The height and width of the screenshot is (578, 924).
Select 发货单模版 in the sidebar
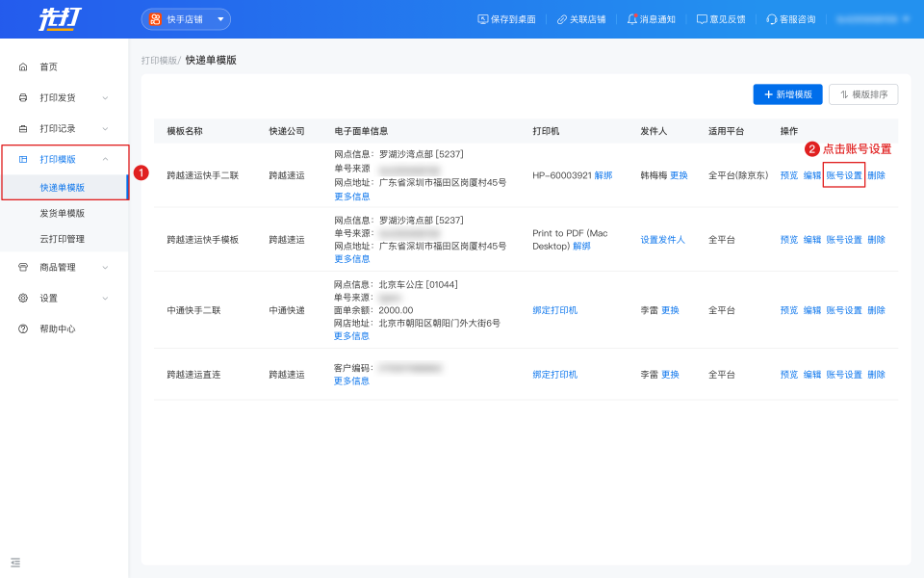click(x=62, y=213)
